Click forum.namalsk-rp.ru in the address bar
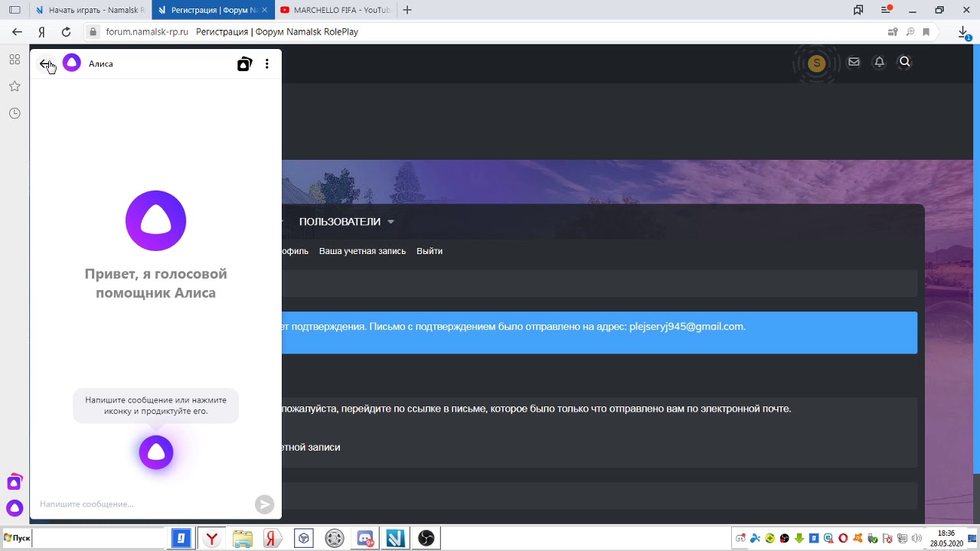Image resolution: width=980 pixels, height=551 pixels. pos(146,32)
